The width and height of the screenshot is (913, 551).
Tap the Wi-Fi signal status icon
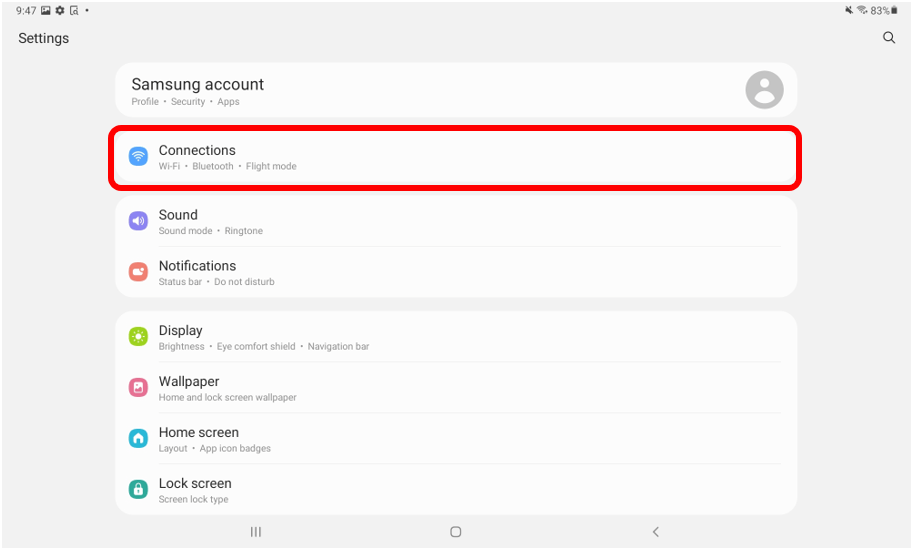(x=862, y=10)
